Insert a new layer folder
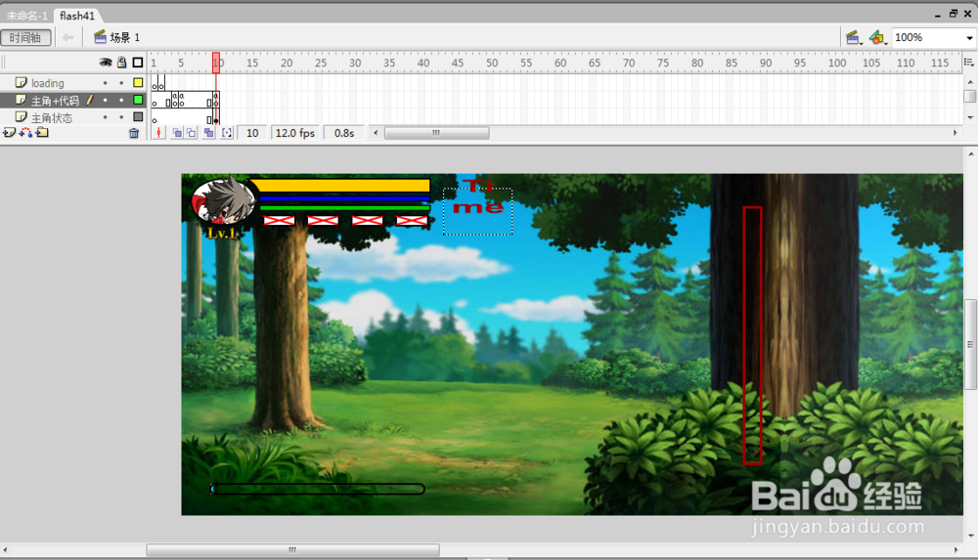 point(42,133)
